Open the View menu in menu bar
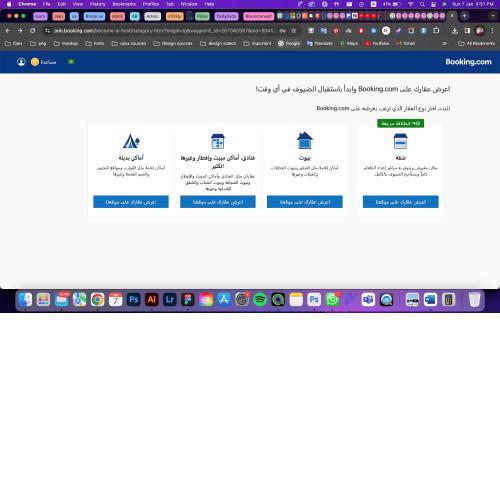This screenshot has height=500, width=500. coord(78,4)
